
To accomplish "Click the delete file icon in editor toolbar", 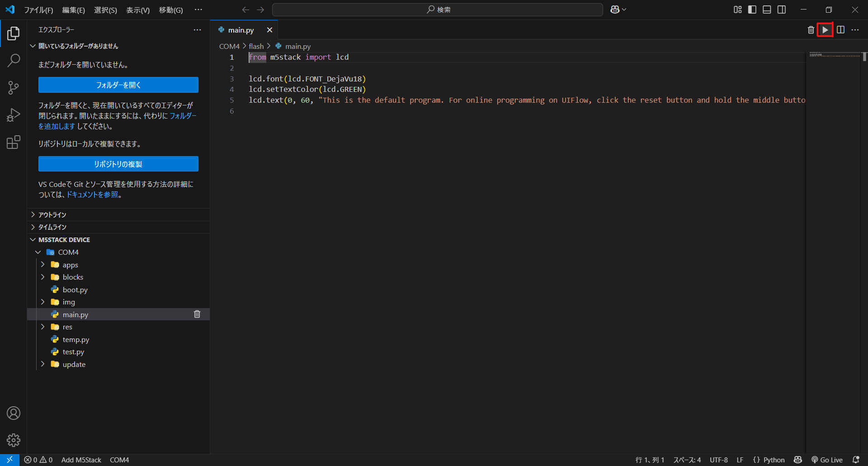I will pyautogui.click(x=811, y=30).
